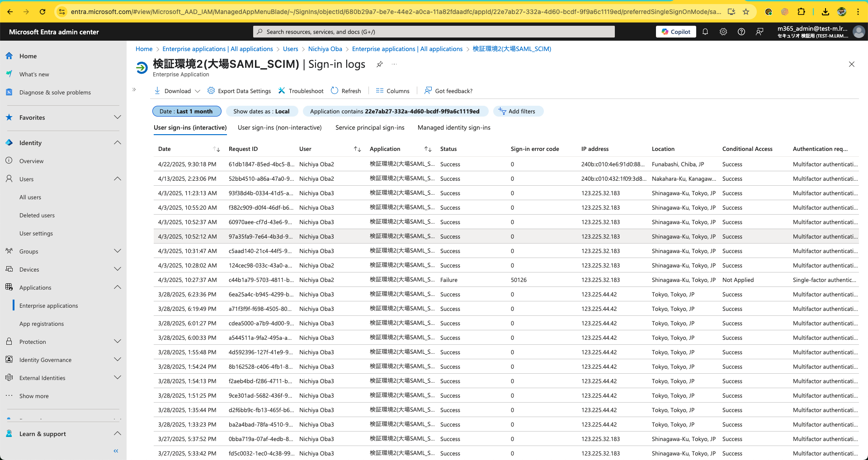The width and height of the screenshot is (868, 460).
Task: Expand Identity Governance section chevron
Action: [118, 360]
